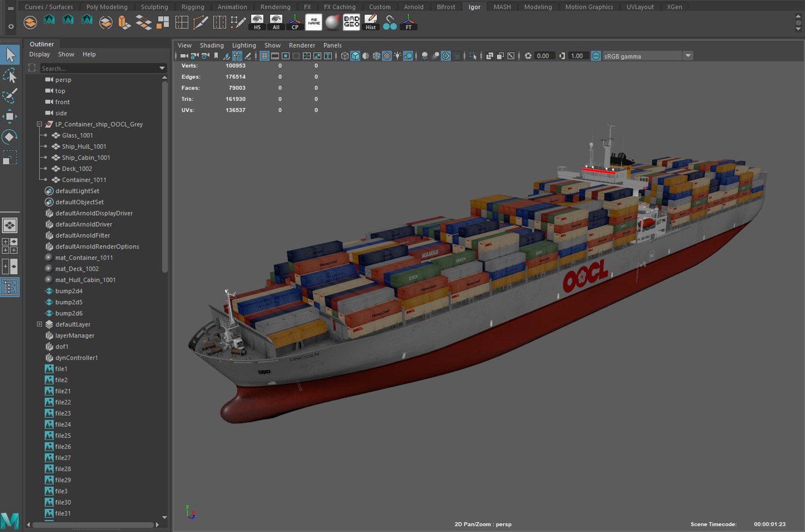Screen dimensions: 805x532
Task: Toggle color management ON button
Action: click(x=596, y=56)
